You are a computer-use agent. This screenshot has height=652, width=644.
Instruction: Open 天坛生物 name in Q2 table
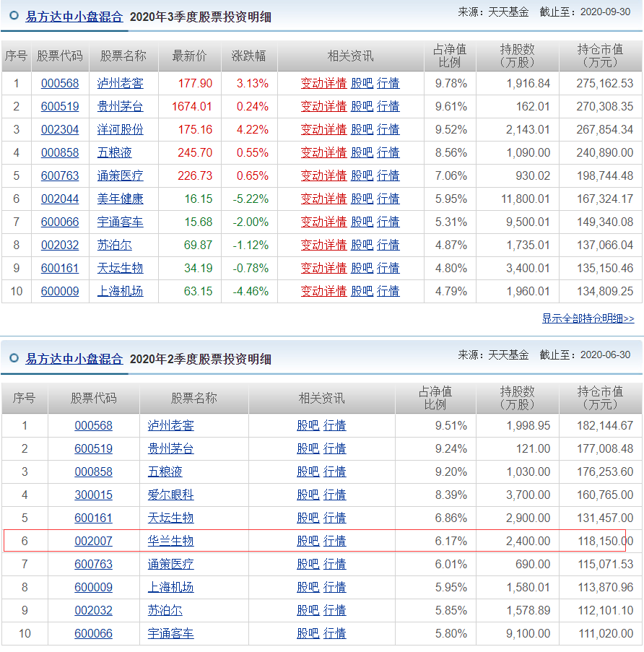point(171,518)
